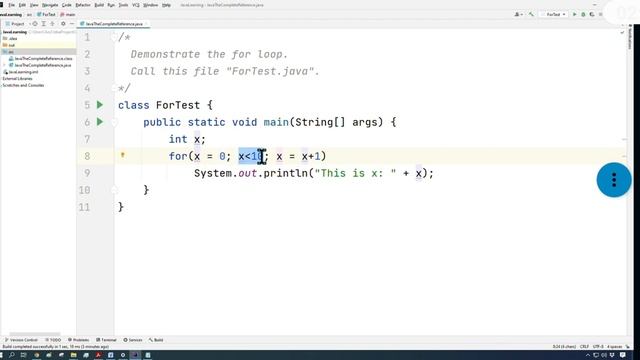Run with coverage from the top toolbar
The width and height of the screenshot is (640, 360).
pos(591,14)
